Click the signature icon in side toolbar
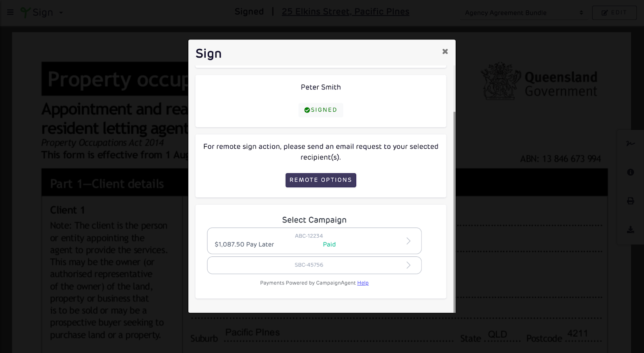The width and height of the screenshot is (644, 353). pos(630,143)
